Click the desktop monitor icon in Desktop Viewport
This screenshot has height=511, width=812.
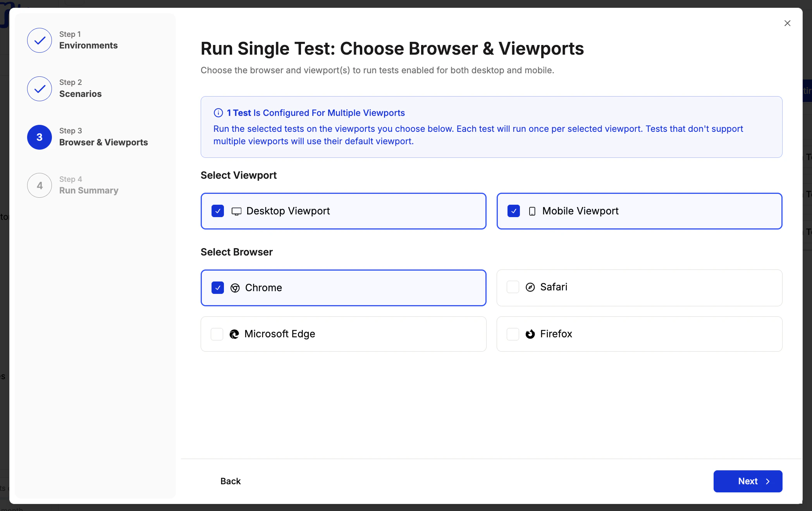click(237, 211)
